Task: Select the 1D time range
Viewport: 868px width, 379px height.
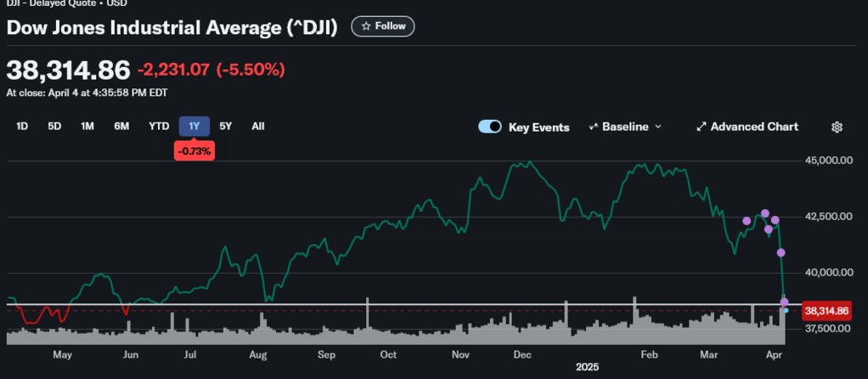Action: [22, 127]
